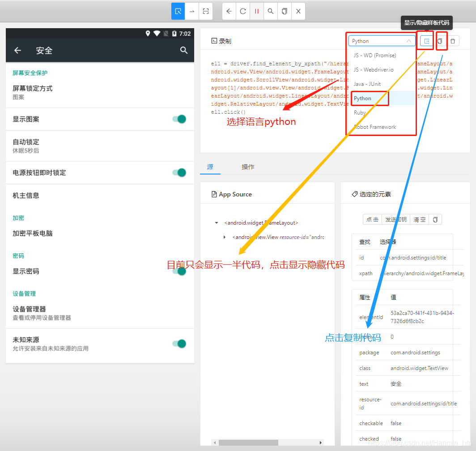Copy XML source to clipboard
The width and height of the screenshot is (476, 451).
[x=284, y=11]
